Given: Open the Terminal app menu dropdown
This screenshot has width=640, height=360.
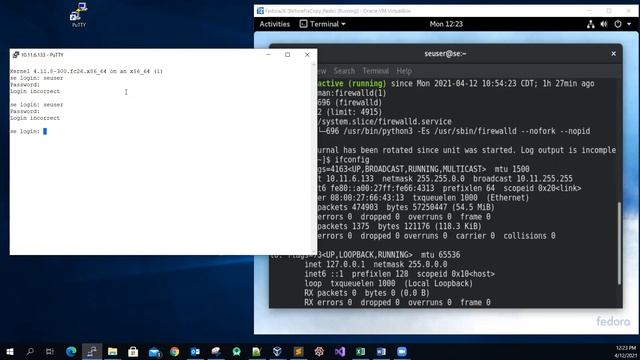Looking at the screenshot, I should (322, 24).
